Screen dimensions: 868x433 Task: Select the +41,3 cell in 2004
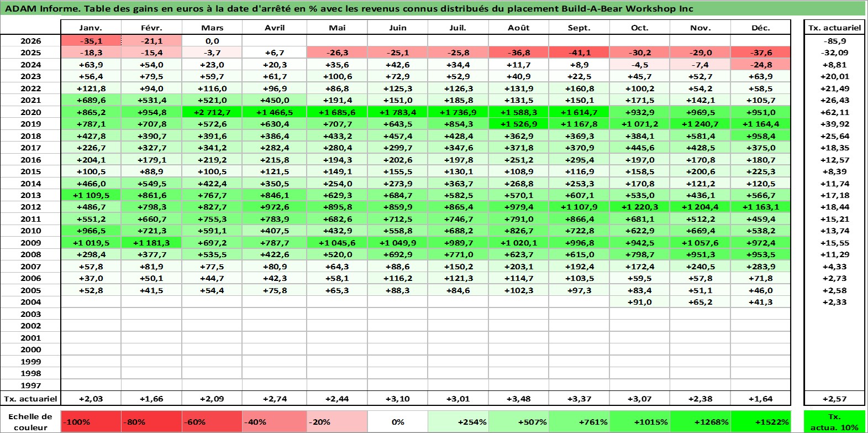pos(760,302)
